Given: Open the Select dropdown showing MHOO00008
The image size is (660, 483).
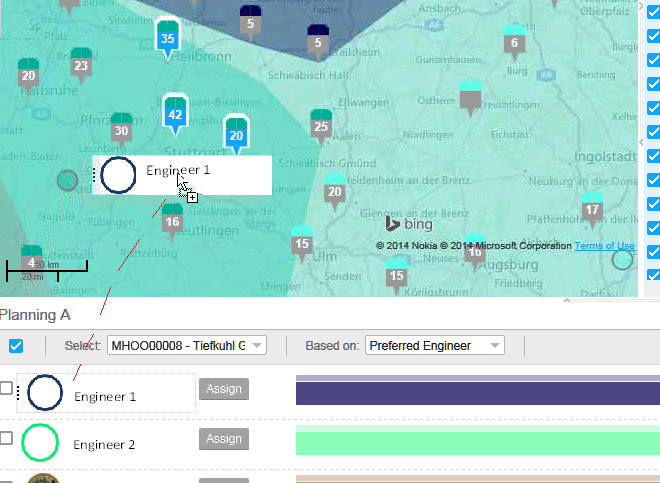Looking at the screenshot, I should tap(186, 346).
